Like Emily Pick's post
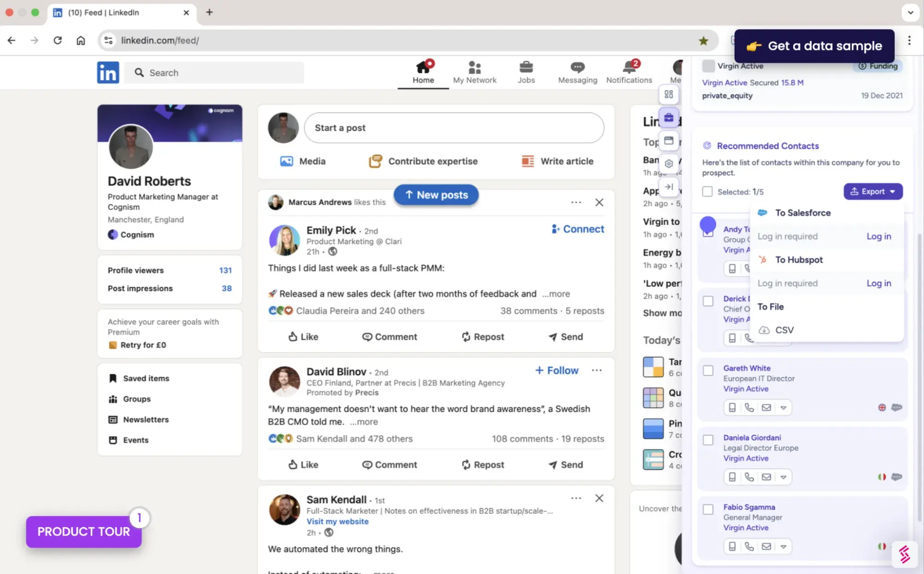The width and height of the screenshot is (924, 574). (303, 336)
